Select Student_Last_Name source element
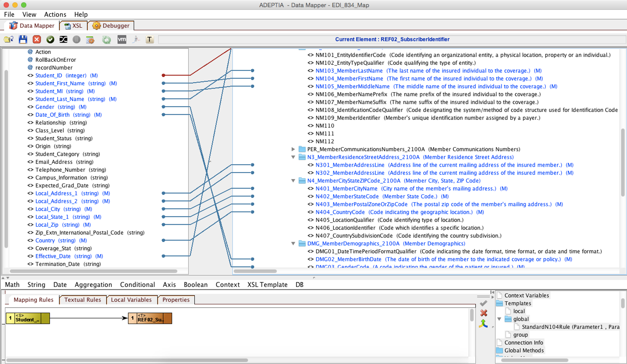Image resolution: width=627 pixels, height=364 pixels. pyautogui.click(x=60, y=99)
